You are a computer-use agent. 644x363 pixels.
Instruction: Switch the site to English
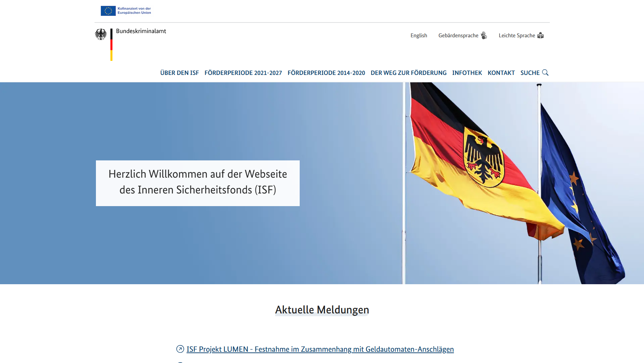tap(419, 36)
